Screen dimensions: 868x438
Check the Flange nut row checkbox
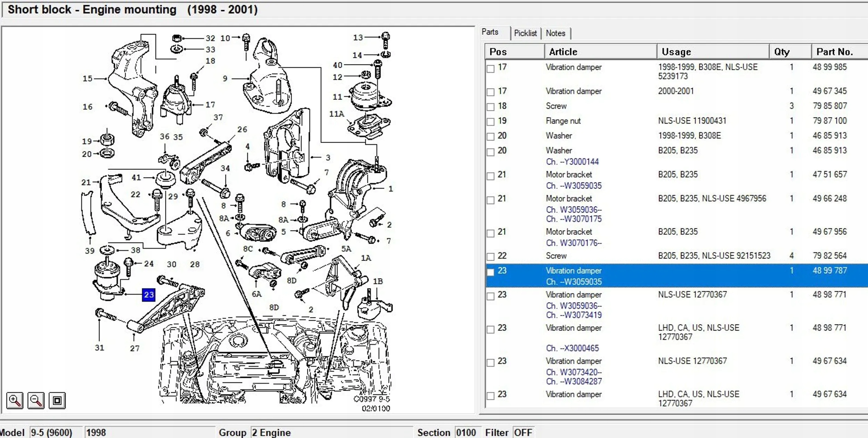(x=490, y=122)
